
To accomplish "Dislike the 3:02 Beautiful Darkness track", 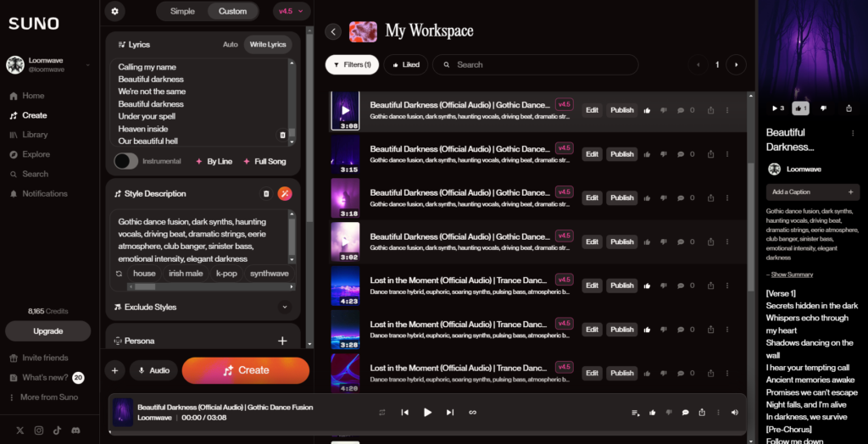I will point(663,242).
